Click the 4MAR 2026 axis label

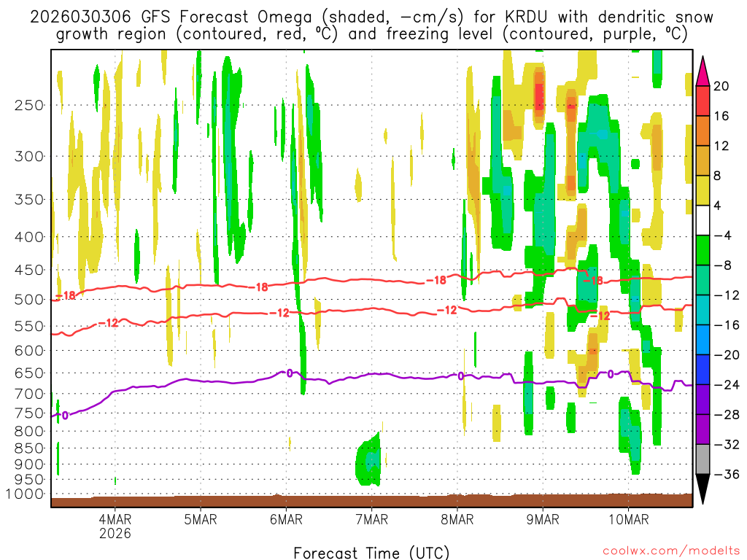click(115, 526)
